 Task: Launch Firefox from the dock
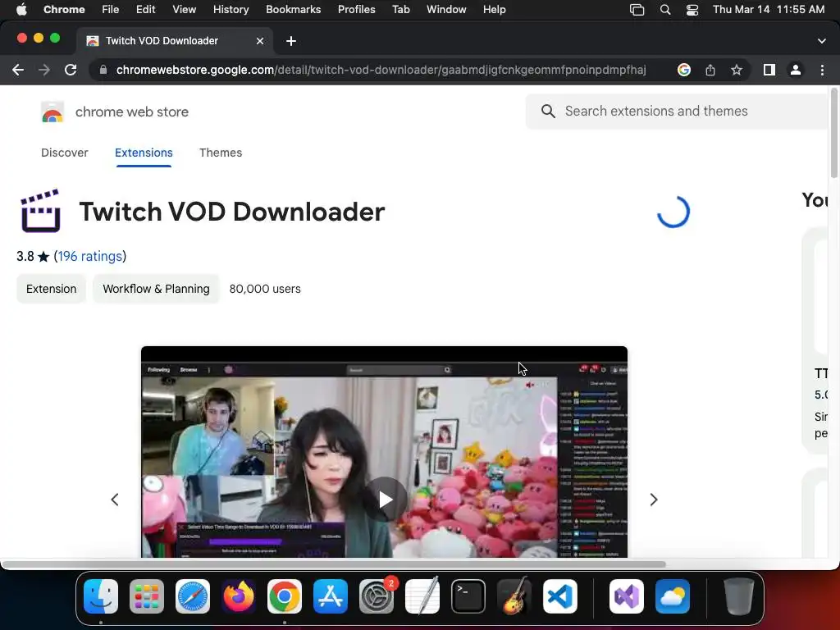[x=239, y=596]
